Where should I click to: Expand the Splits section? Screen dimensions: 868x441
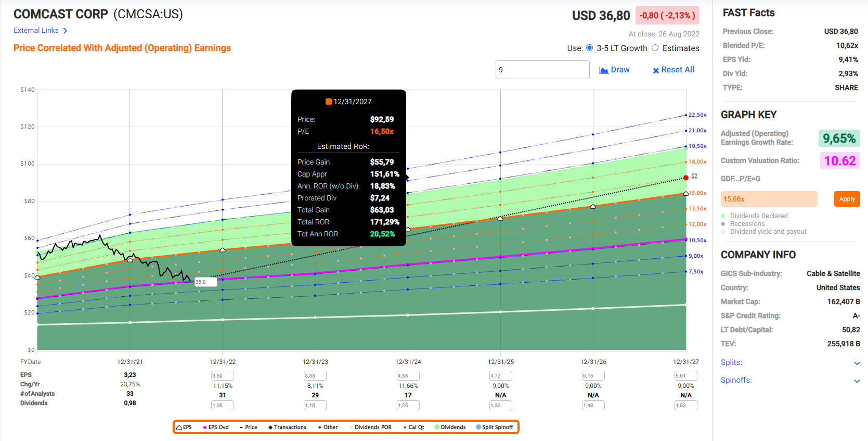[857, 363]
